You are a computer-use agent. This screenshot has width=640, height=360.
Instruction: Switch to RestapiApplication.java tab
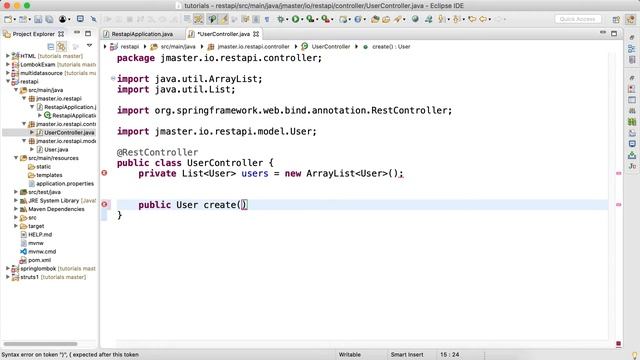[x=142, y=34]
